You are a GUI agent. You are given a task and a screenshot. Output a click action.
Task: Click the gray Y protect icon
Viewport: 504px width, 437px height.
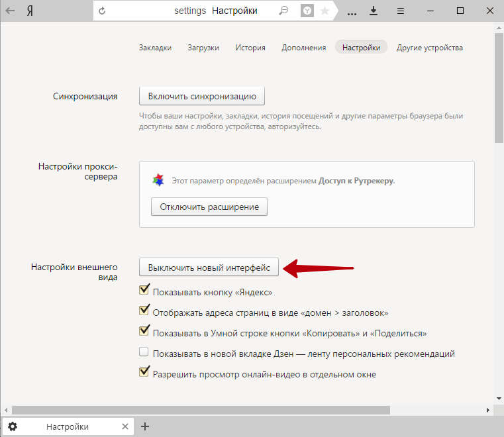307,11
